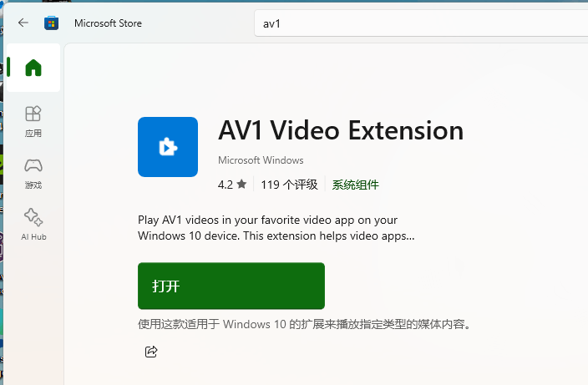
Task: Click the Play AV1 videos description text
Action: 276,228
